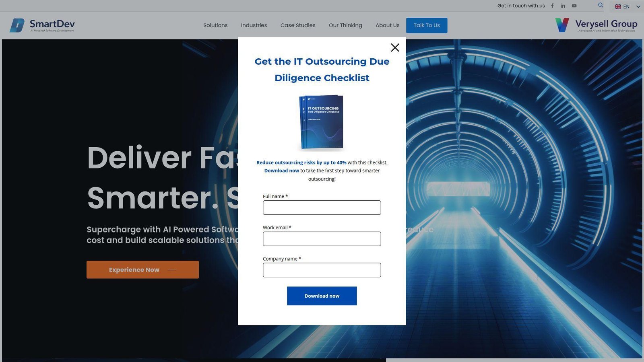
Task: Click the Talk To Us button
Action: click(427, 25)
